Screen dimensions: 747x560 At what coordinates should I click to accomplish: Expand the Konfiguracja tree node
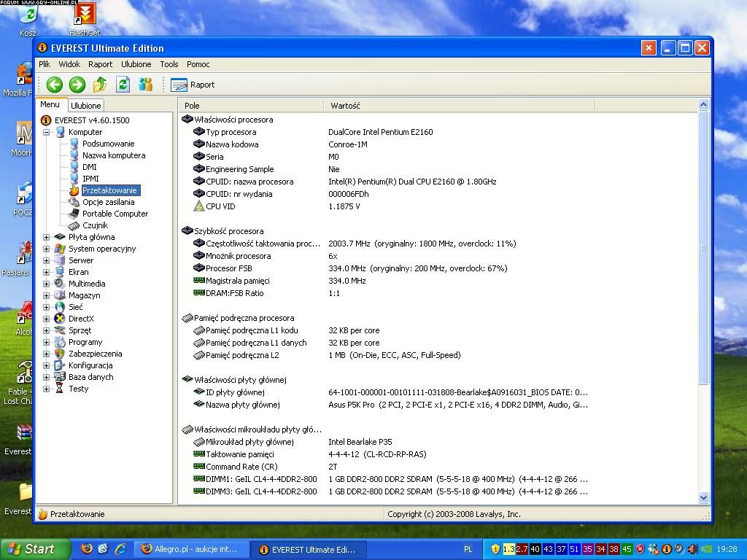46,366
